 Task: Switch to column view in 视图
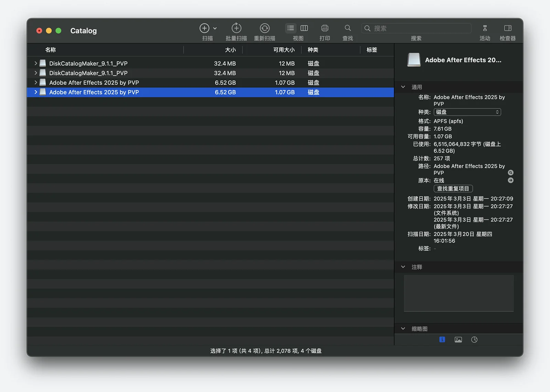pyautogui.click(x=304, y=28)
